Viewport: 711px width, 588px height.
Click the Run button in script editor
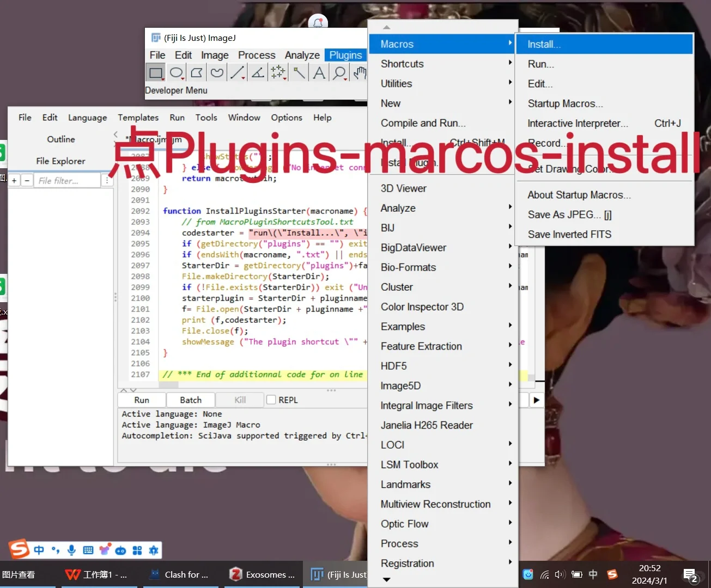pyautogui.click(x=142, y=400)
